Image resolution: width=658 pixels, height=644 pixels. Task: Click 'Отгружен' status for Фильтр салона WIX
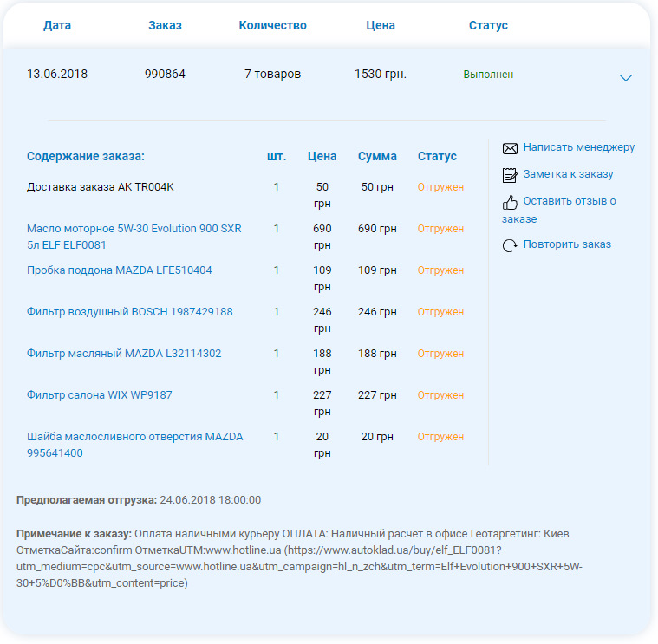point(440,395)
